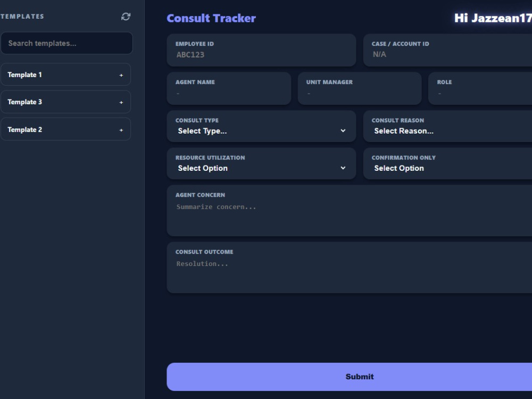Click the Unit Manager field
This screenshot has height=399, width=532.
(x=360, y=88)
